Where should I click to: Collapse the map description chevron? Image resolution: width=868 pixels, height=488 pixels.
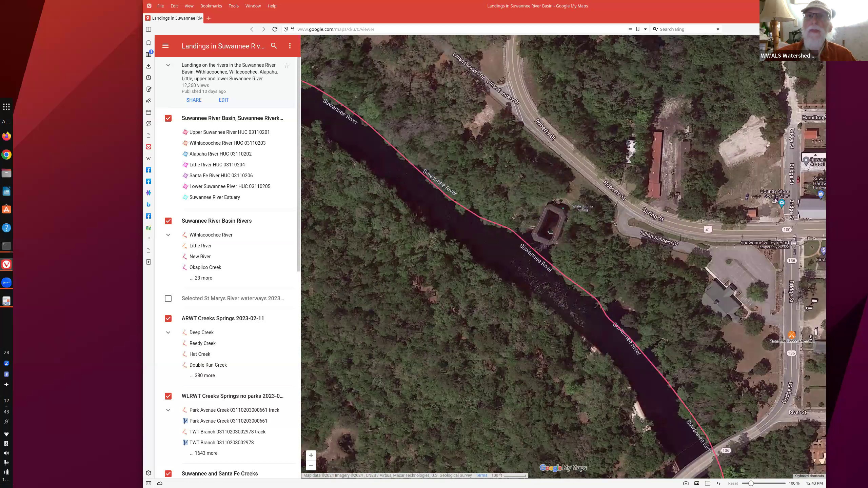coord(168,65)
